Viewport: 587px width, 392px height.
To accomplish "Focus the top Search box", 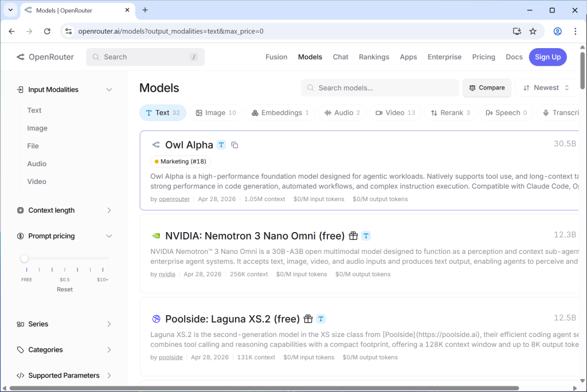I will click(145, 57).
